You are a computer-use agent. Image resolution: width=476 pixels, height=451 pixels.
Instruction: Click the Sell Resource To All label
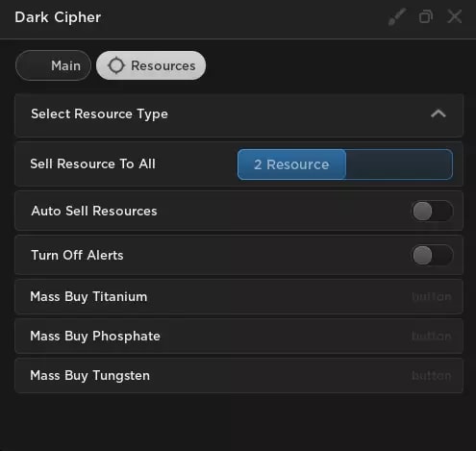click(93, 164)
